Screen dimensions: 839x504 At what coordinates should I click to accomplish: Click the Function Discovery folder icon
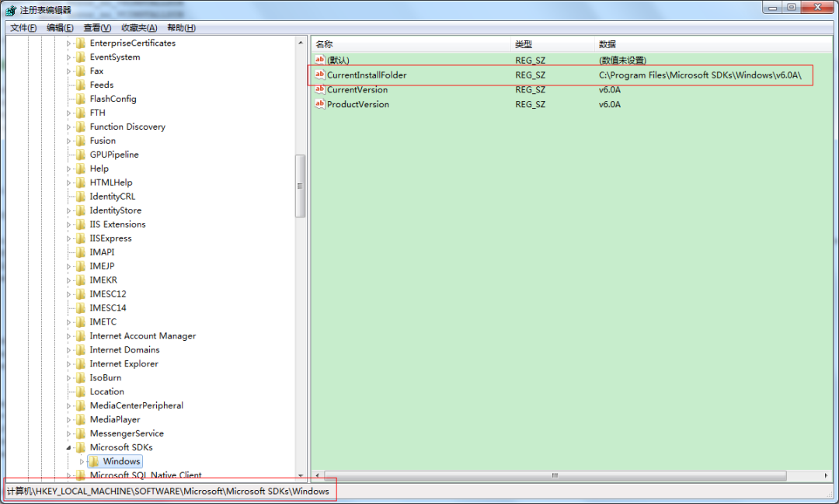click(x=81, y=127)
